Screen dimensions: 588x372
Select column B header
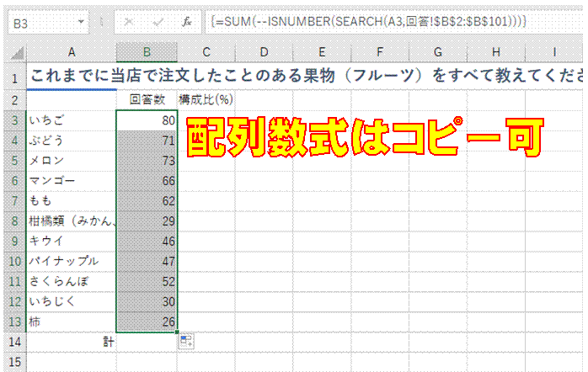tap(147, 52)
